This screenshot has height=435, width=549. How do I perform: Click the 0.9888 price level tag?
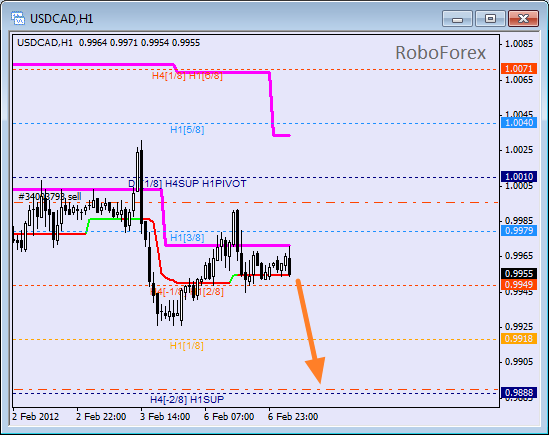click(519, 392)
